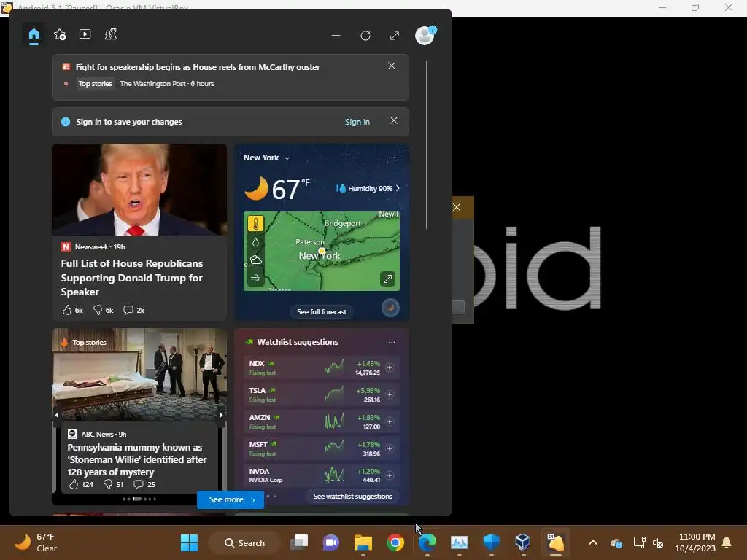Viewport: 747px width, 560px height.
Task: Click the taskbar Search box
Action: [245, 542]
